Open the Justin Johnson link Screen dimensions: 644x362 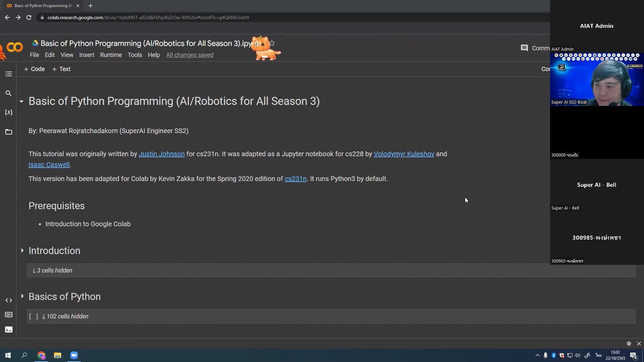162,154
